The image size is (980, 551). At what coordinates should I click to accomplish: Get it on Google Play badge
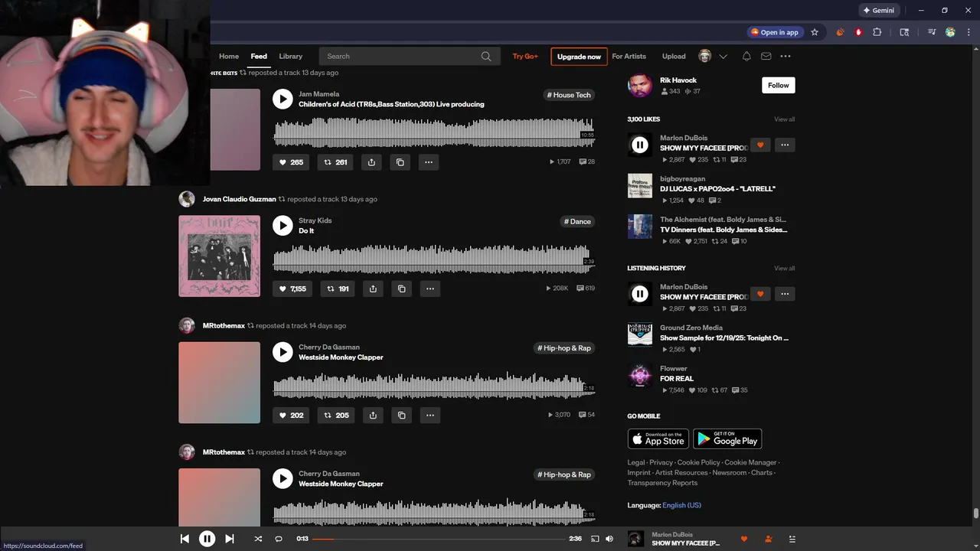tap(727, 439)
